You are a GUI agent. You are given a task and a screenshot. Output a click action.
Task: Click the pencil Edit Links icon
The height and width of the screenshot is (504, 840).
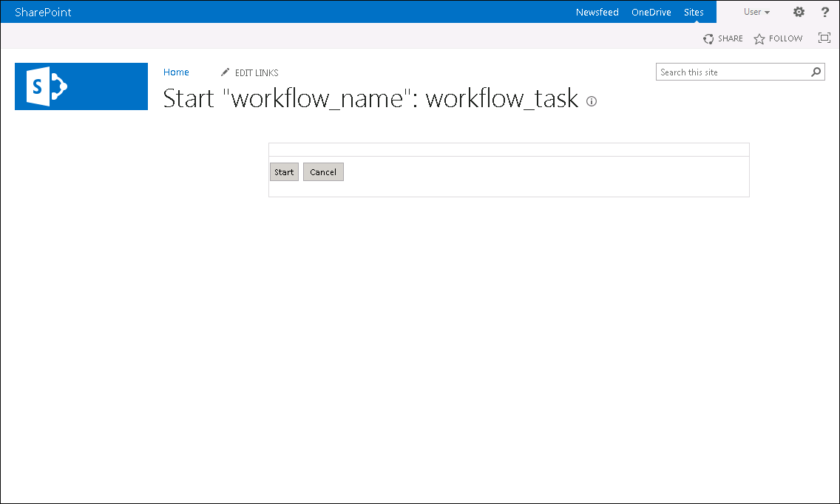point(226,72)
